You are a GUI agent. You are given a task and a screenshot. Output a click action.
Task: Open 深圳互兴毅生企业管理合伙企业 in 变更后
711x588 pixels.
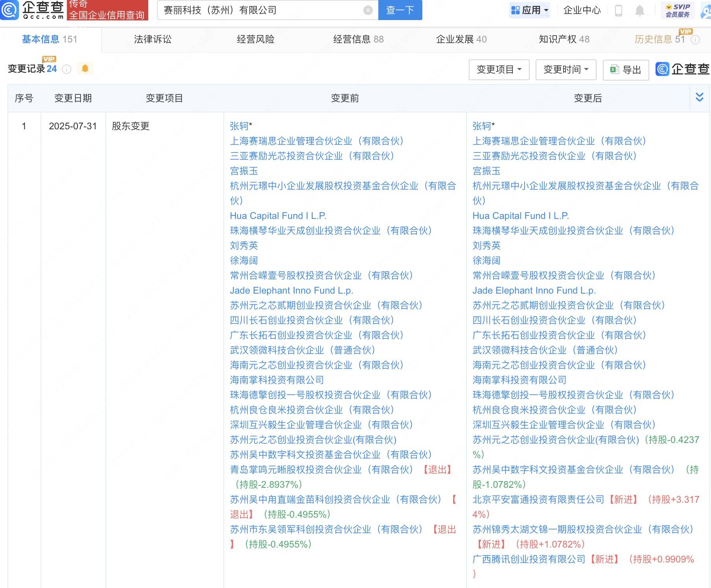[564, 425]
